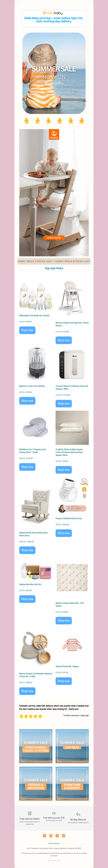Click the Mamas & Papas Splash Mat image
The width and height of the screenshot is (108, 868).
[x=72, y=578]
